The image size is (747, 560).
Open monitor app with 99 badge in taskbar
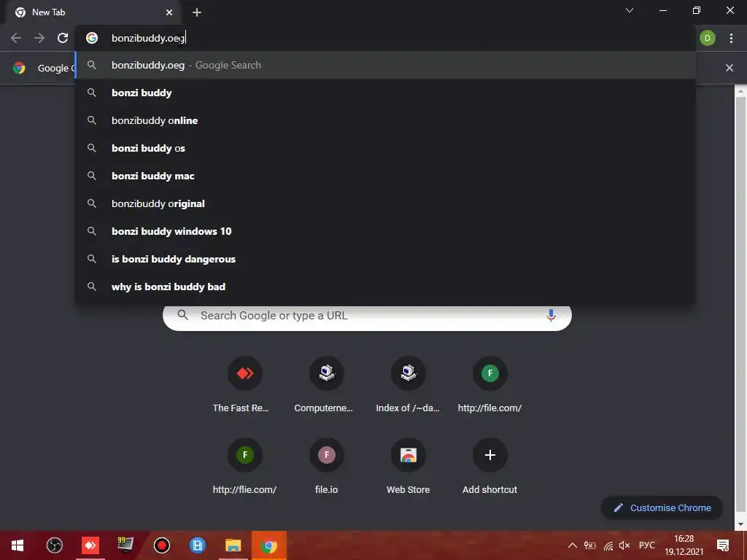(x=125, y=545)
